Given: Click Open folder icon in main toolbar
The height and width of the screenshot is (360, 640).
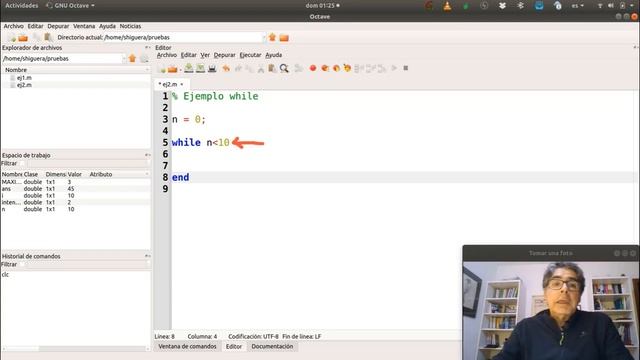Looking at the screenshot, I should (23, 38).
